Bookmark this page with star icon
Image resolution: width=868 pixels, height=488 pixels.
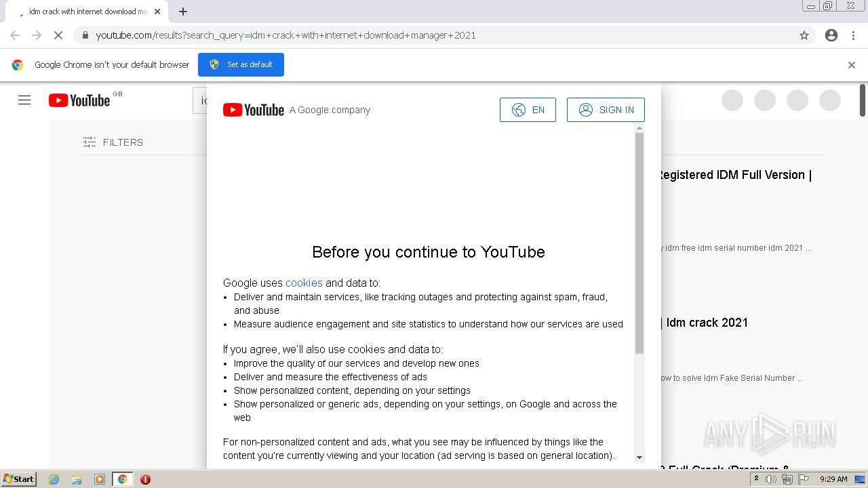coord(804,35)
